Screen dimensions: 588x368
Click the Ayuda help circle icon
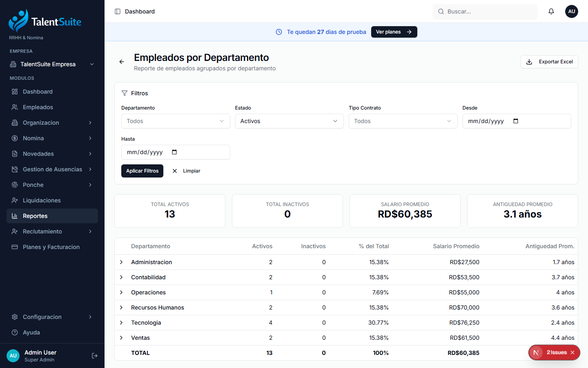[15, 332]
